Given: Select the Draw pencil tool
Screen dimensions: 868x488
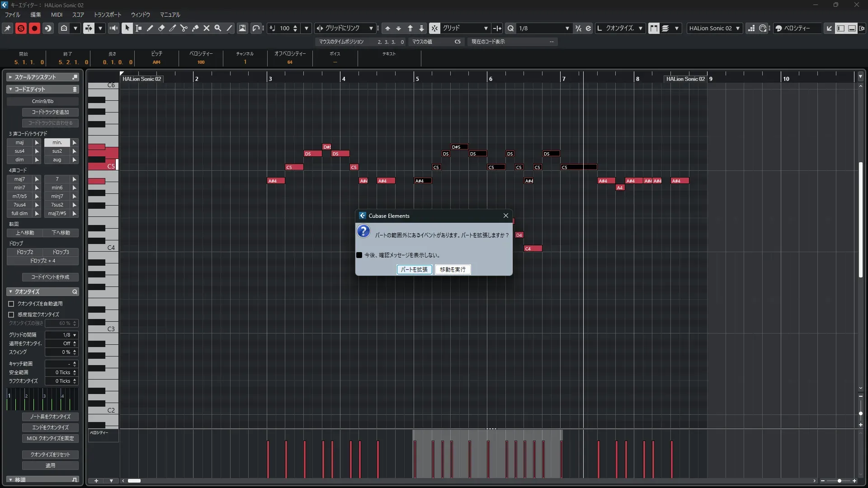Looking at the screenshot, I should click(x=150, y=28).
